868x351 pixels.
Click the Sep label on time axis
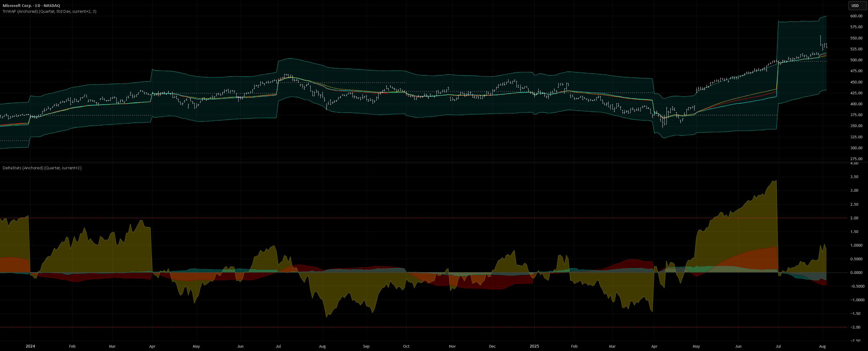click(366, 346)
